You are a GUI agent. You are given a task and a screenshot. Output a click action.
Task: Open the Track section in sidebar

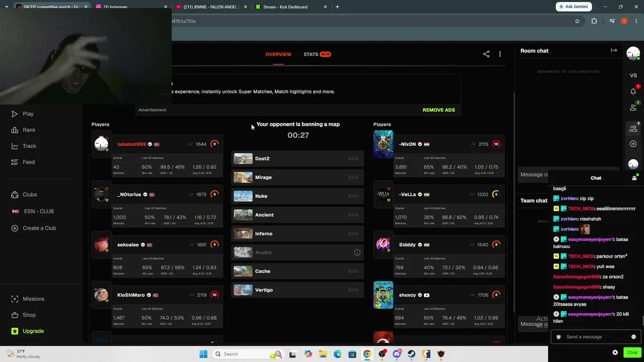[x=24, y=146]
